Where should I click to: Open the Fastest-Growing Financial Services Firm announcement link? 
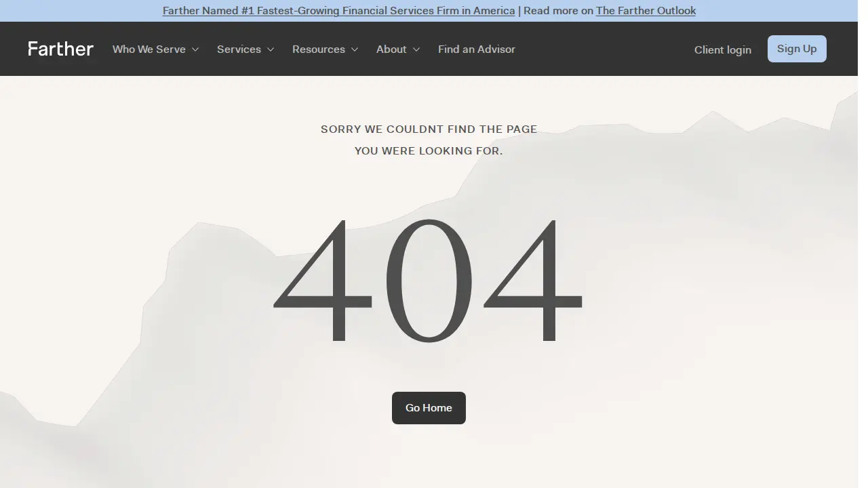tap(339, 11)
